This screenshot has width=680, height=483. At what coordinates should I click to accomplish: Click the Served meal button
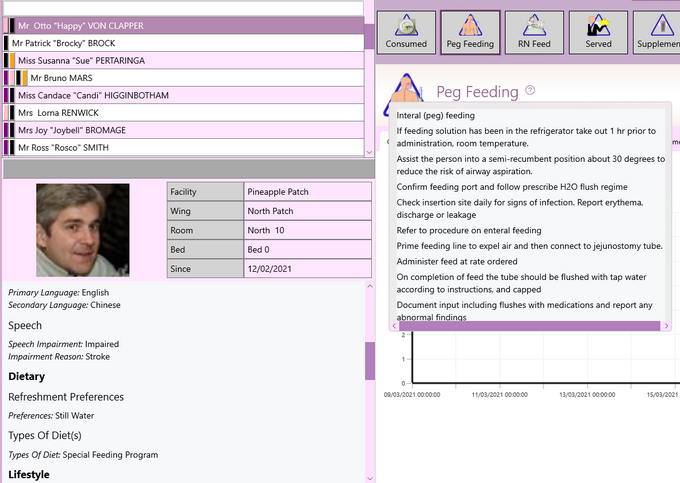598,33
